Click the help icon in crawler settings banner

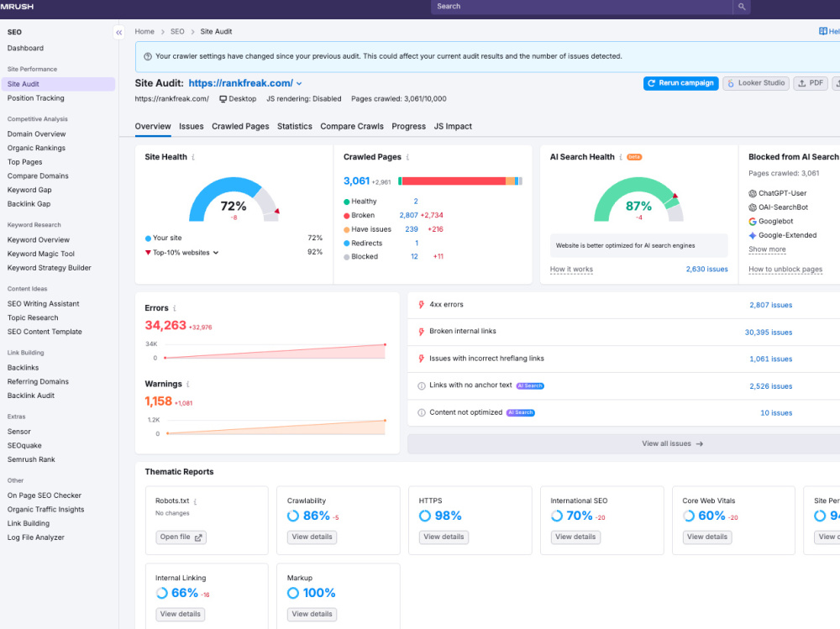147,56
